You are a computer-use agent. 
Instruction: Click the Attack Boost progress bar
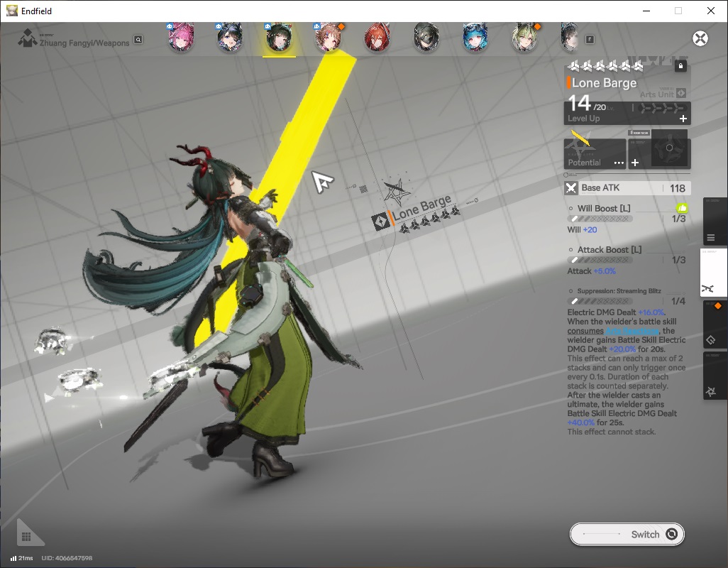pyautogui.click(x=600, y=260)
